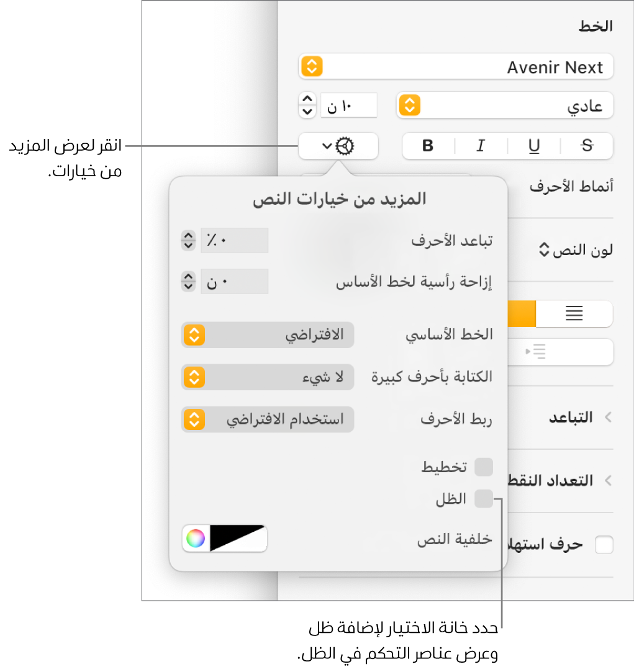The height and width of the screenshot is (672, 634).
Task: Click the خلفية النص label
Action: (x=455, y=539)
